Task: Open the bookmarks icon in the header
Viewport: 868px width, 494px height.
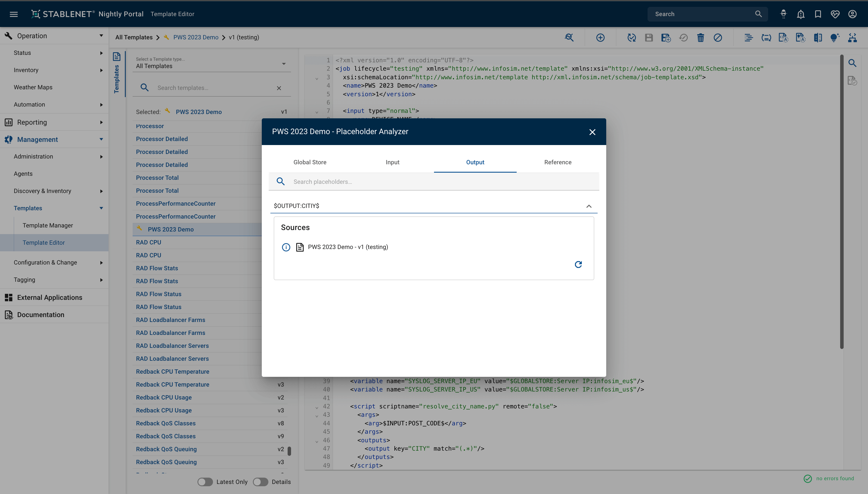Action: pyautogui.click(x=818, y=14)
